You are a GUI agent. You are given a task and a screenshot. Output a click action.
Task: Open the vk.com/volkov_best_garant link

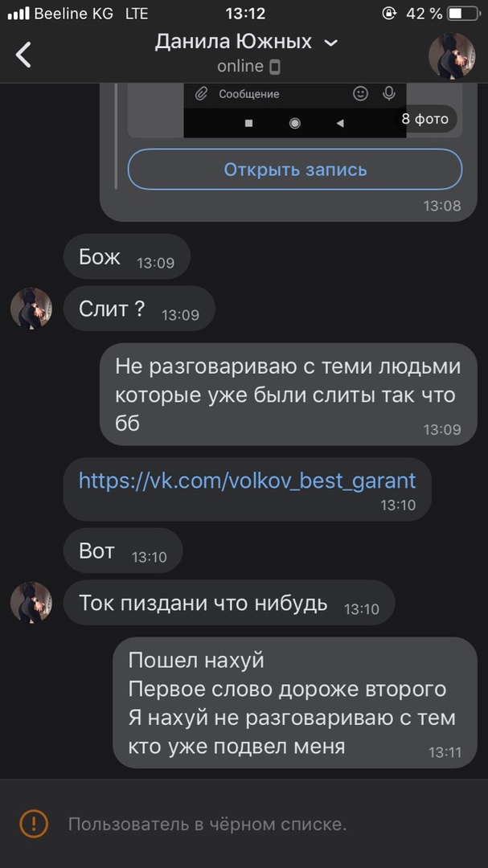[x=247, y=480]
